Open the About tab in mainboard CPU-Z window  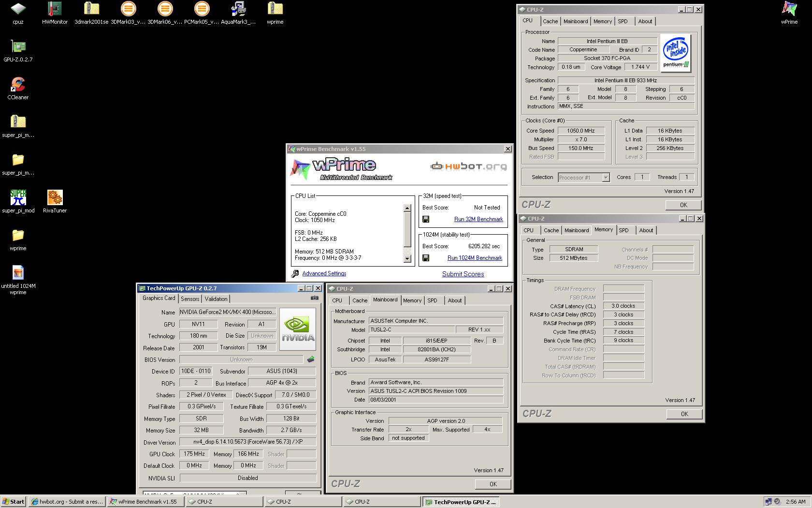click(455, 300)
